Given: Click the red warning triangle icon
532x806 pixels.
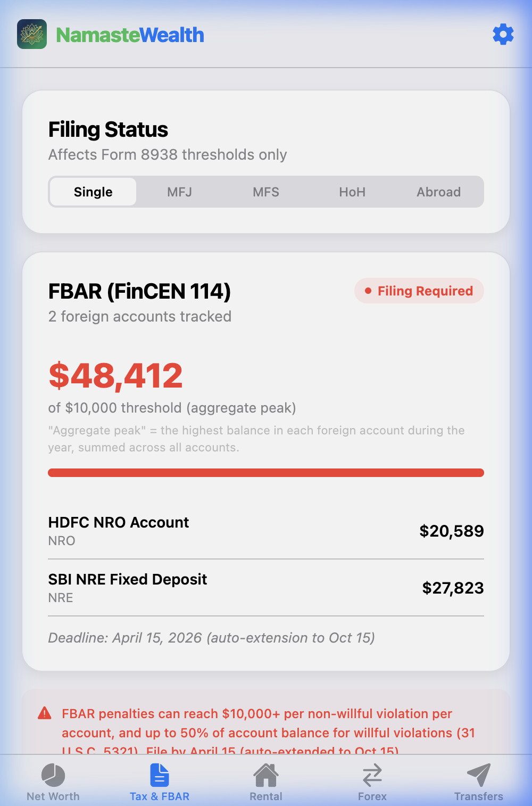Looking at the screenshot, I should 45,713.
